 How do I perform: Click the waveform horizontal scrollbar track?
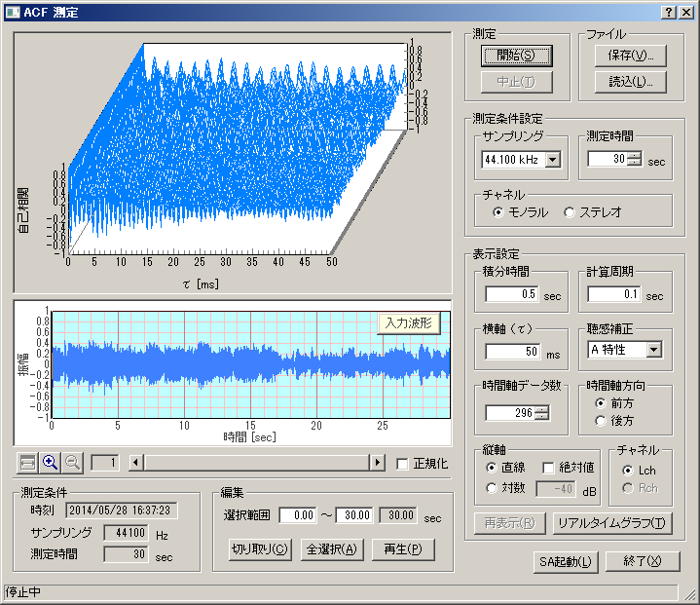[x=257, y=463]
